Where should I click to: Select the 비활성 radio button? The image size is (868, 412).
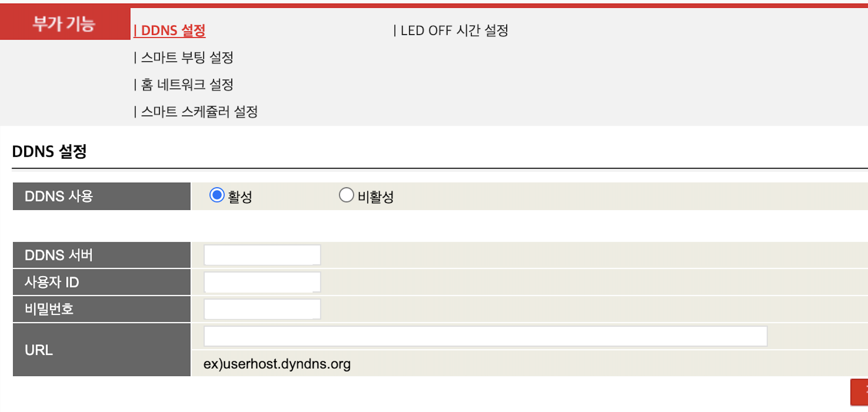(x=346, y=195)
